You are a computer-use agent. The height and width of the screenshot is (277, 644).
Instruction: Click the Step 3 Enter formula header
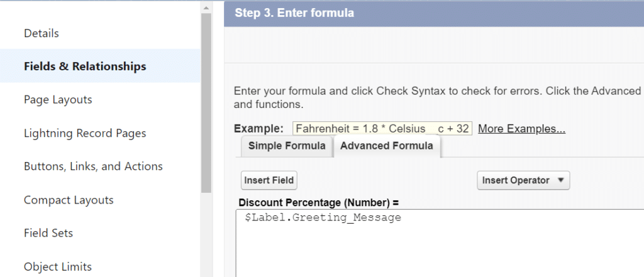pyautogui.click(x=294, y=13)
